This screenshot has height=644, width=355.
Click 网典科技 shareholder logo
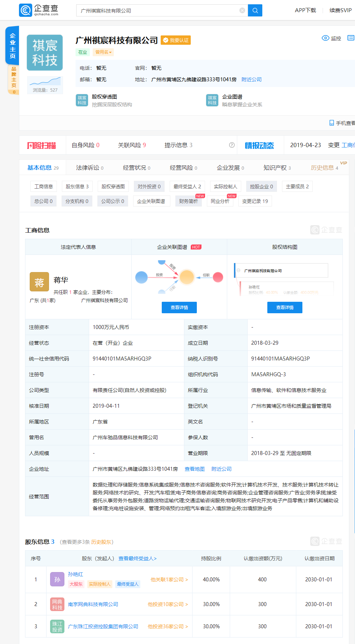tap(57, 604)
